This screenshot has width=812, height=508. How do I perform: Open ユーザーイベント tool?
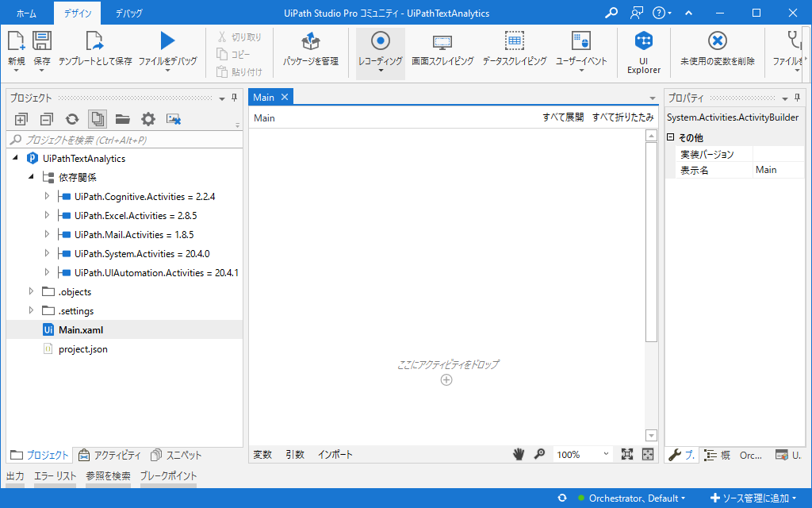point(581,41)
